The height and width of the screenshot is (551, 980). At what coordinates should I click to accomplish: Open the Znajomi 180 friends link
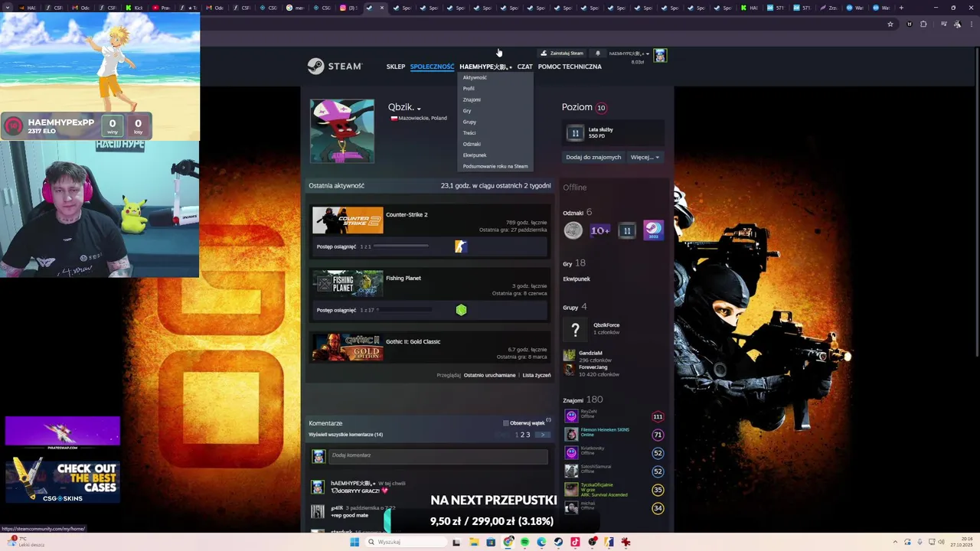(583, 399)
